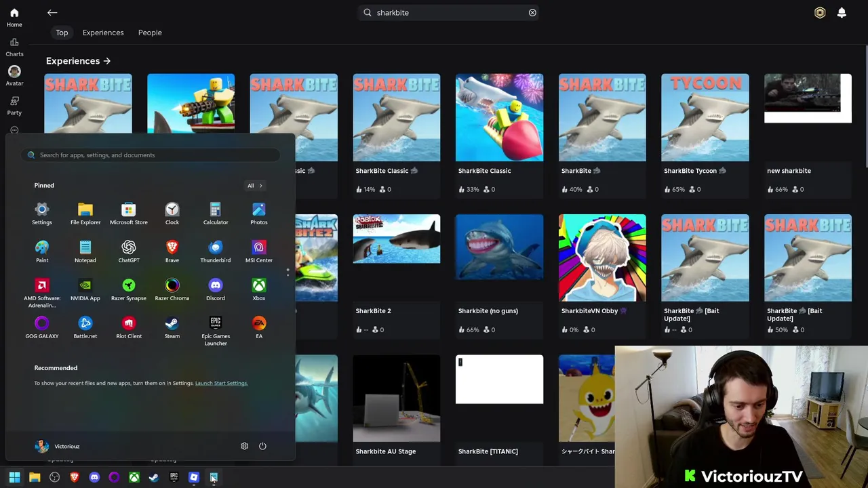Open the Calculator app
The image size is (868, 488).
tap(216, 213)
